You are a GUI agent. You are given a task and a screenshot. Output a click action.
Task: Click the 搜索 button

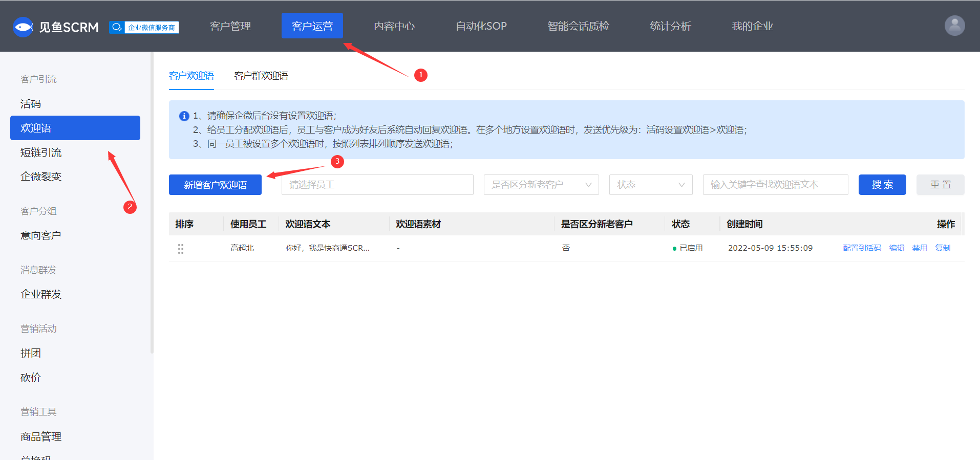pyautogui.click(x=882, y=185)
